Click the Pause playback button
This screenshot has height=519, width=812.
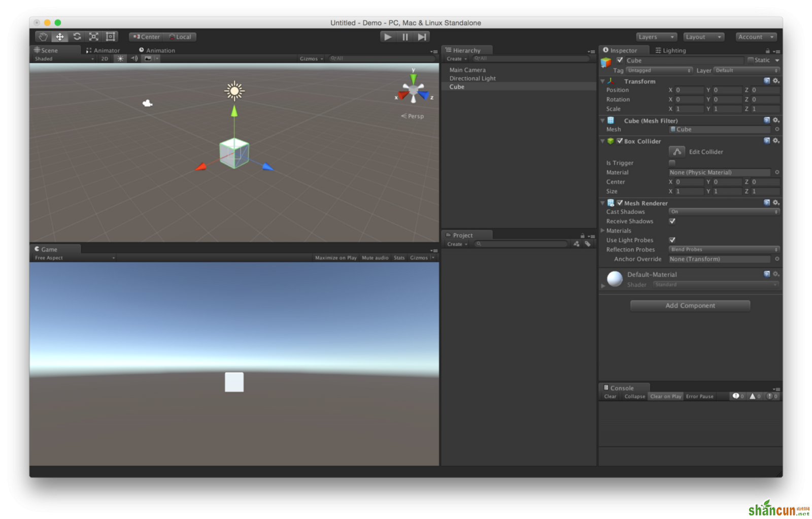click(x=405, y=37)
